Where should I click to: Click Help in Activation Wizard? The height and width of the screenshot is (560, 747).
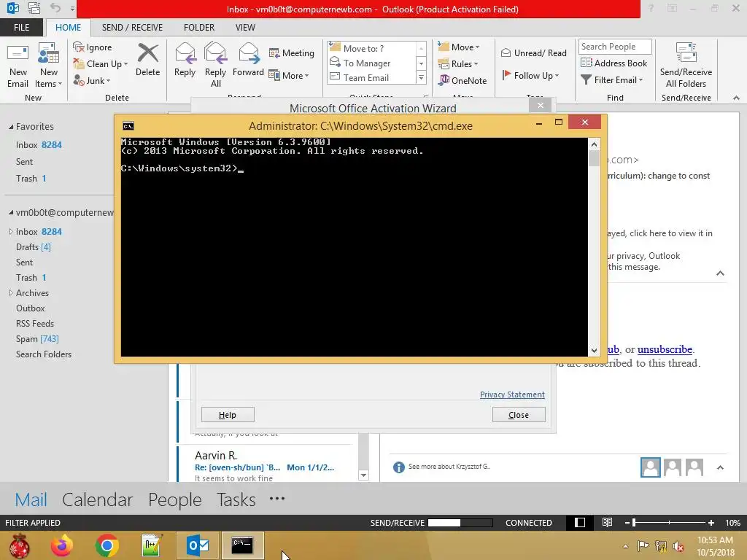click(x=228, y=415)
